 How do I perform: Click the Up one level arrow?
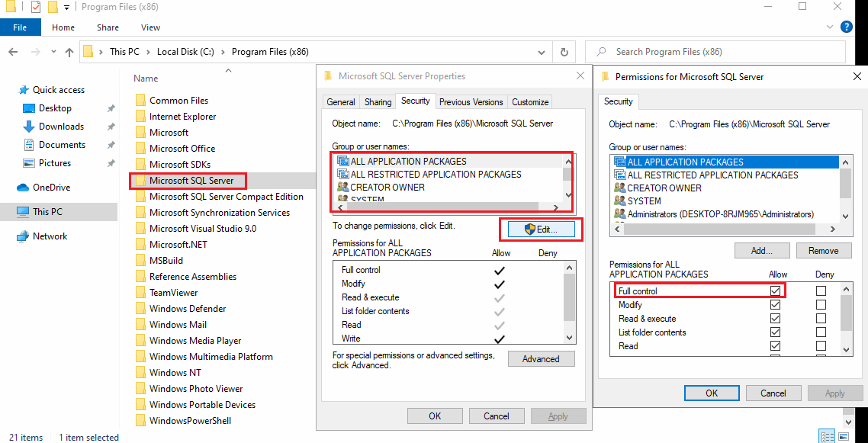pyautogui.click(x=69, y=52)
